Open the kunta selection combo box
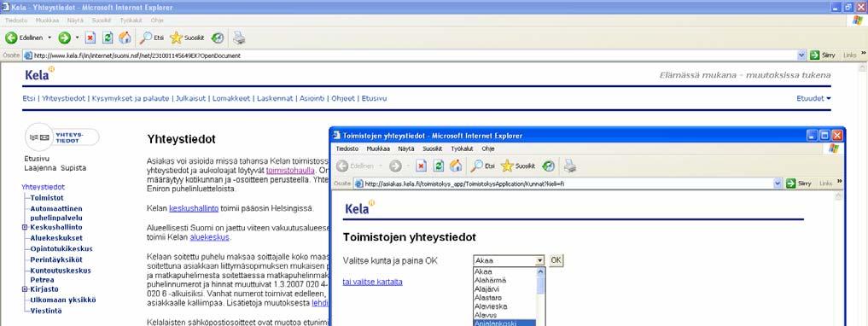Screen dimensions: 868x326 tap(510, 260)
